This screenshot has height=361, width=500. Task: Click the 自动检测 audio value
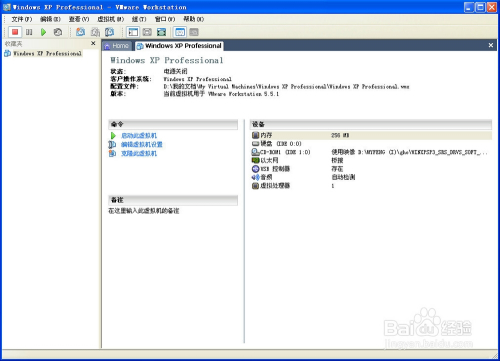tap(343, 177)
